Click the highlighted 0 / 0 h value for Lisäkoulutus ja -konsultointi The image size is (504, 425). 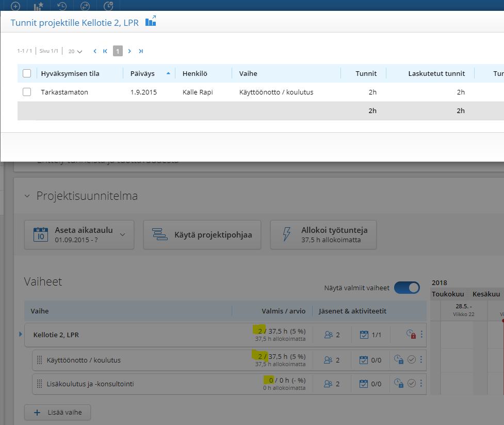tap(287, 380)
